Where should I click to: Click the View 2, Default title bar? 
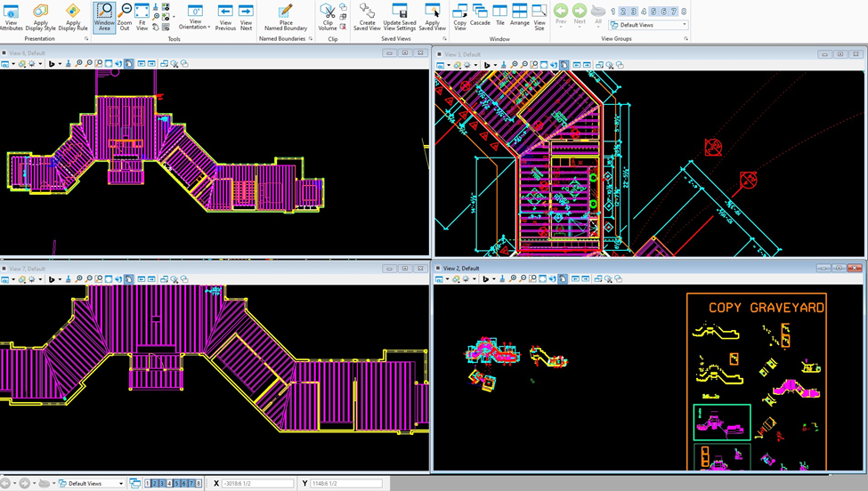[x=623, y=268]
